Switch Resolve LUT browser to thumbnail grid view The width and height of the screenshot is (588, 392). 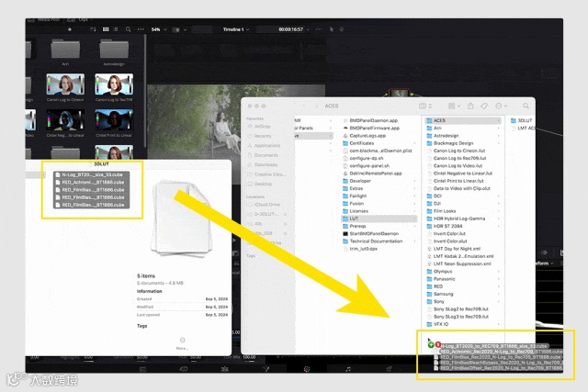pyautogui.click(x=106, y=29)
